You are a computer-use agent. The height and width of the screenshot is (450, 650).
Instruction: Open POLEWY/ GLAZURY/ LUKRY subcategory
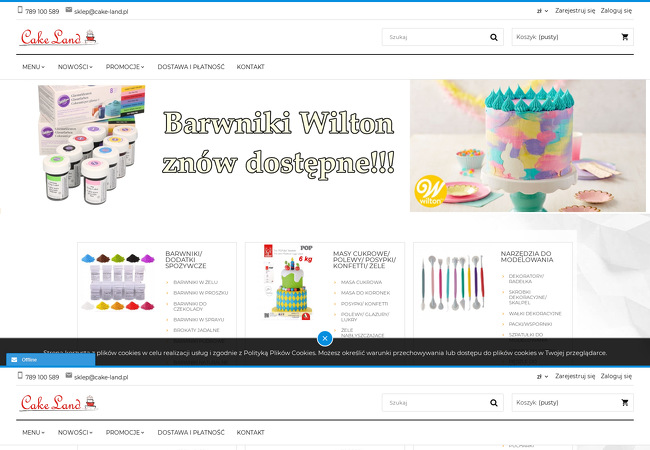[365, 317]
